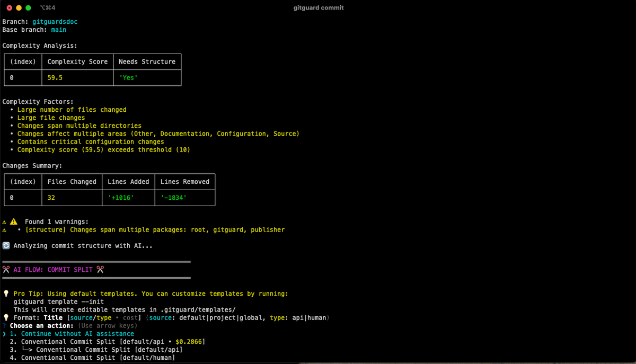Click the complexity score value 59.5 in table

click(x=55, y=77)
